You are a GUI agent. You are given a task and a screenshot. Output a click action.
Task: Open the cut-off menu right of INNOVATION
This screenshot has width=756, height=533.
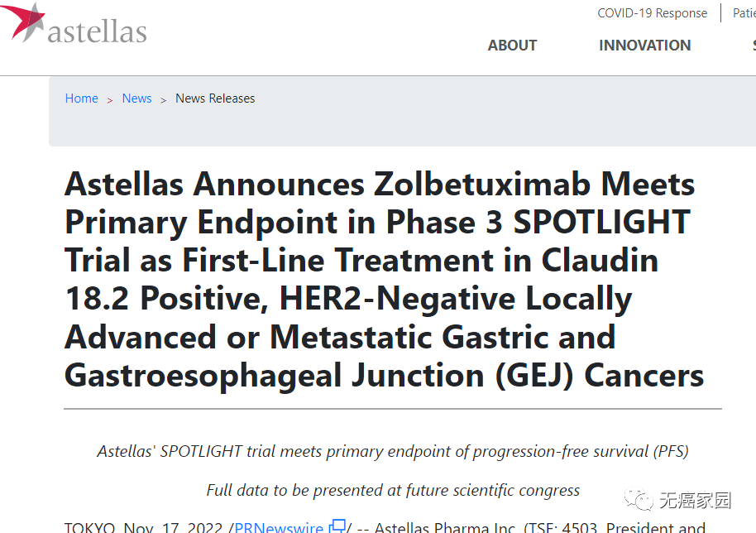pyautogui.click(x=754, y=46)
